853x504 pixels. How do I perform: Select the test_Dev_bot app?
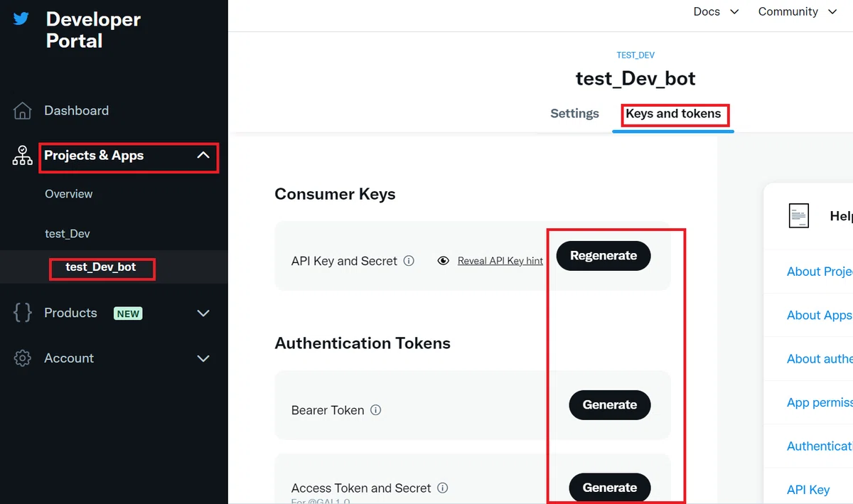(100, 267)
